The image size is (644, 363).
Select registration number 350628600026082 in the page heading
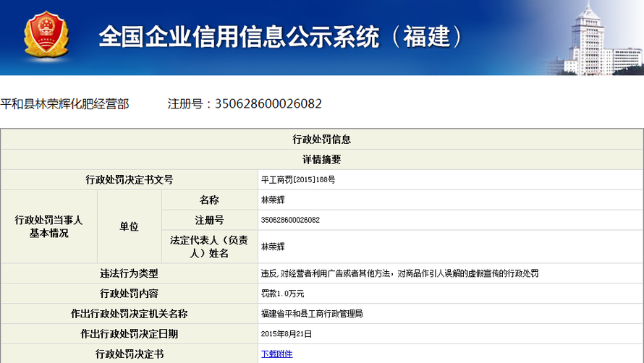point(268,104)
